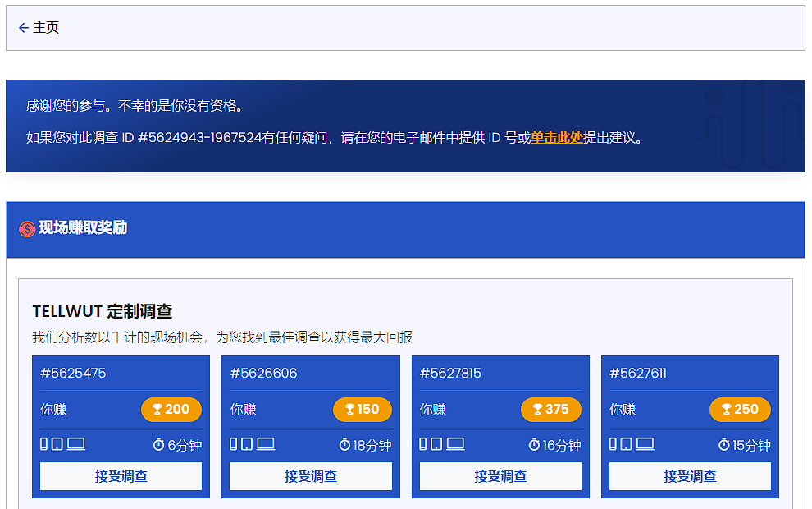Image resolution: width=812 pixels, height=509 pixels.
Task: Click the 200 points reward badge
Action: point(171,410)
